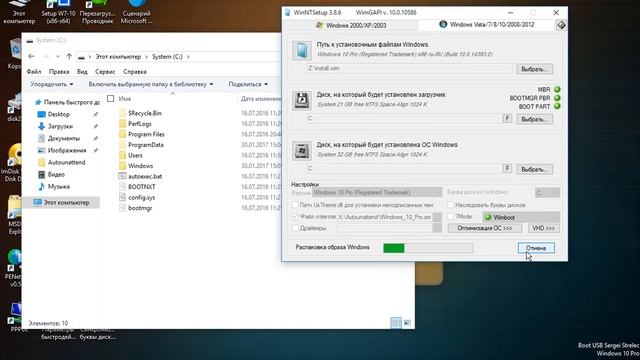
Task: Click the MBR green status indicator
Action: pyautogui.click(x=557, y=89)
